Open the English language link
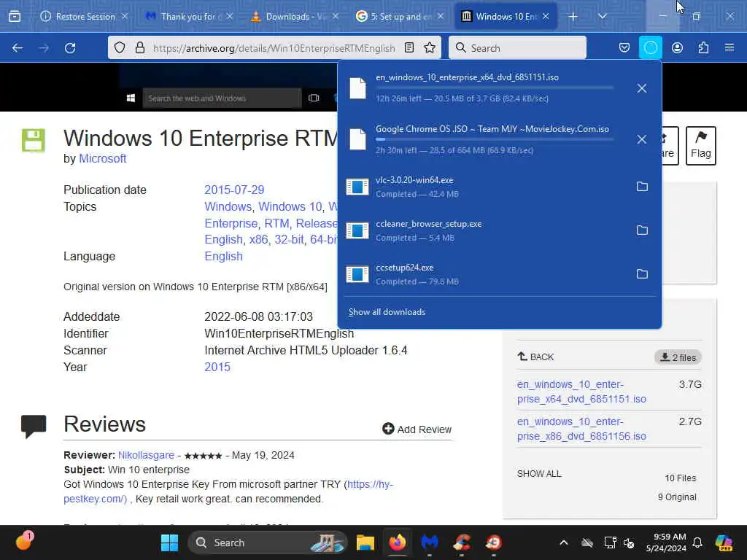The image size is (747, 560). (x=223, y=256)
